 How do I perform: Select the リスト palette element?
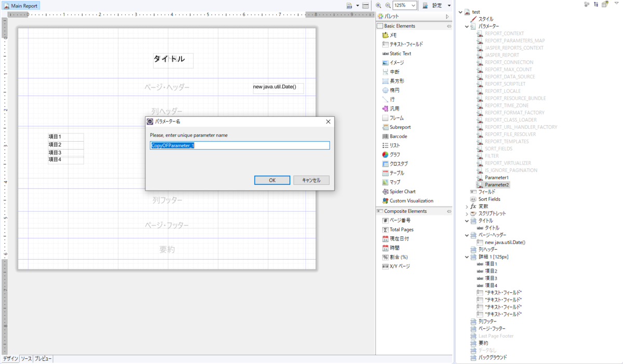(391, 145)
